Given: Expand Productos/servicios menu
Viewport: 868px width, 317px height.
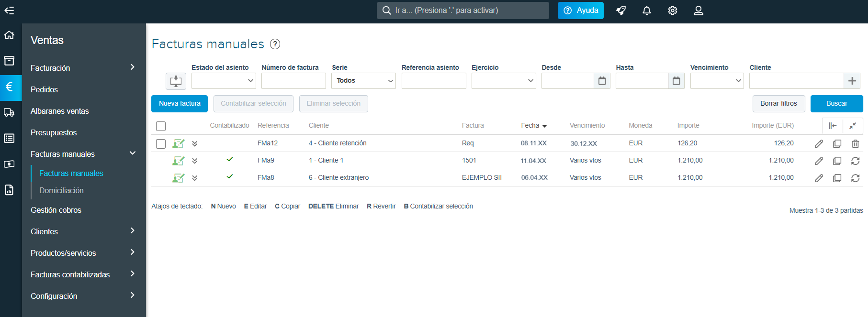Looking at the screenshot, I should 84,253.
